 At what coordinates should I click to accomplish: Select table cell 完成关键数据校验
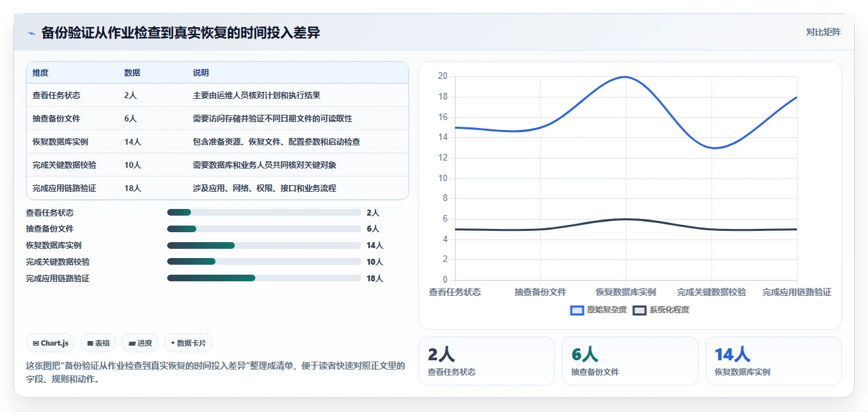[x=64, y=165]
